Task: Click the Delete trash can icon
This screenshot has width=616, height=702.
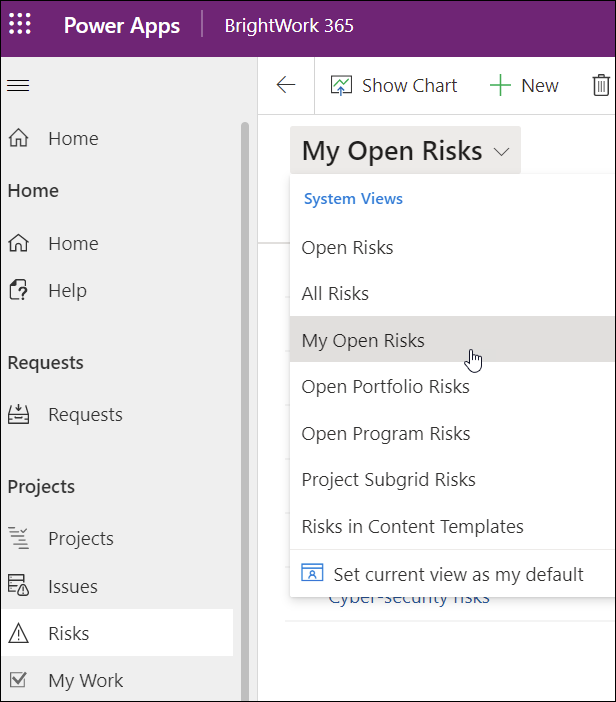Action: pos(601,86)
